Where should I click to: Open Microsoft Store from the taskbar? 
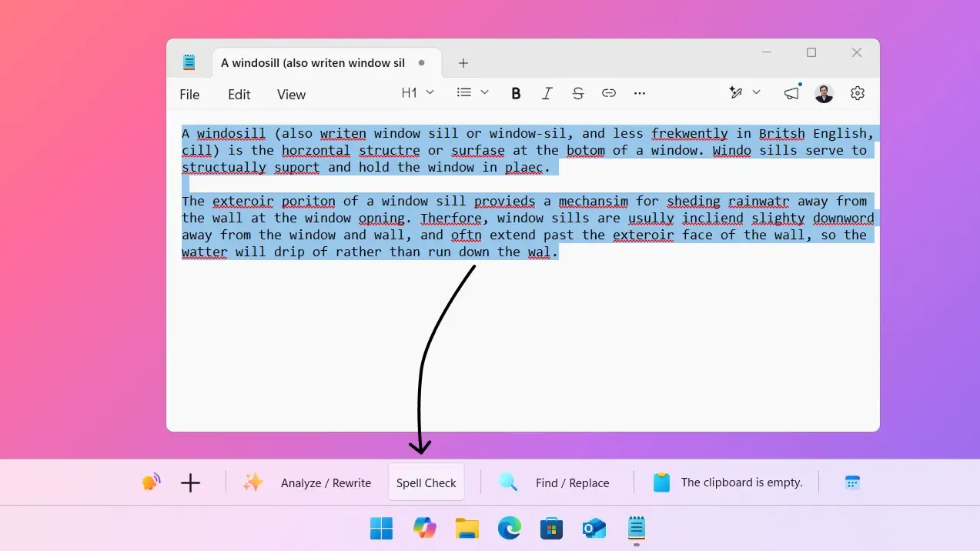point(551,528)
